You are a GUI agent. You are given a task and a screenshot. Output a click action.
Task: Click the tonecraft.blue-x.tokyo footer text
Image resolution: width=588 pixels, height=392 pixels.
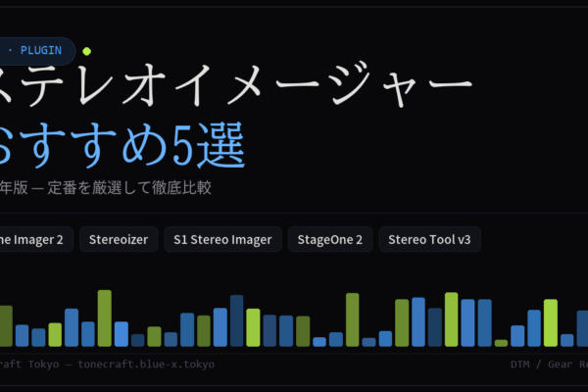pyautogui.click(x=146, y=365)
